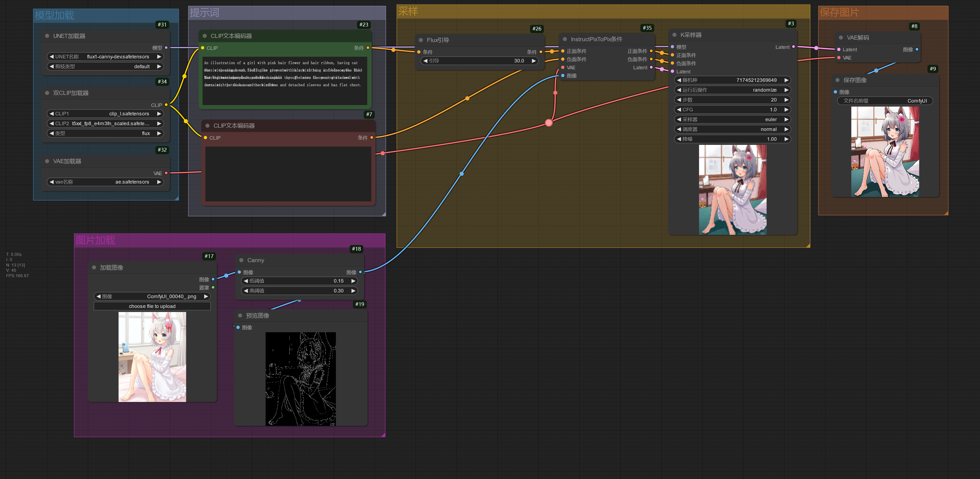Open the 采样器 dropdown showing euler

click(732, 119)
